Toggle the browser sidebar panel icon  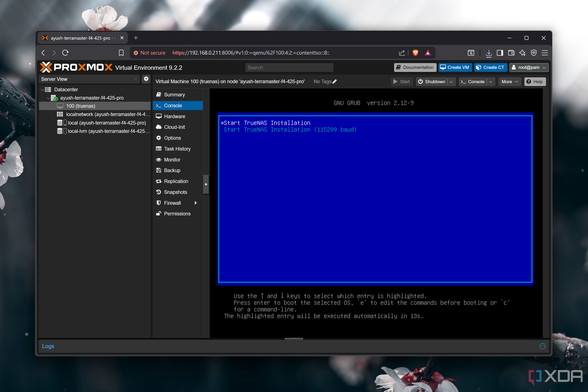(x=500, y=53)
